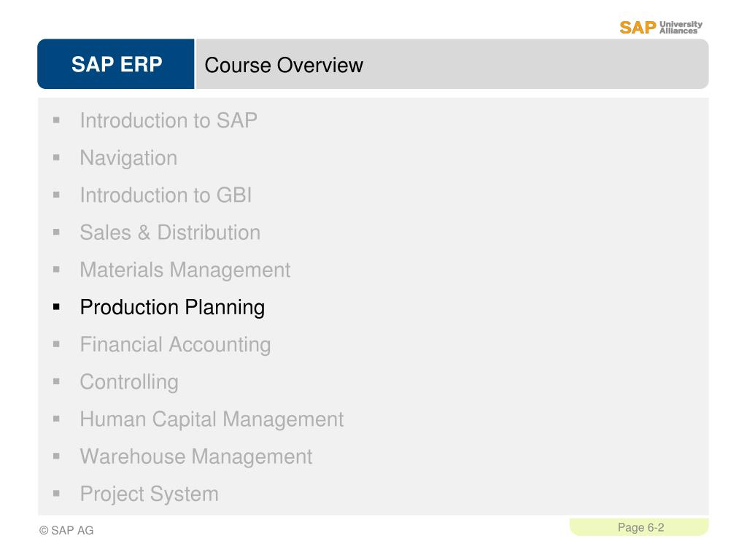This screenshot has width=747, height=560.
Task: Open the Financial Accounting topic
Action: click(175, 344)
